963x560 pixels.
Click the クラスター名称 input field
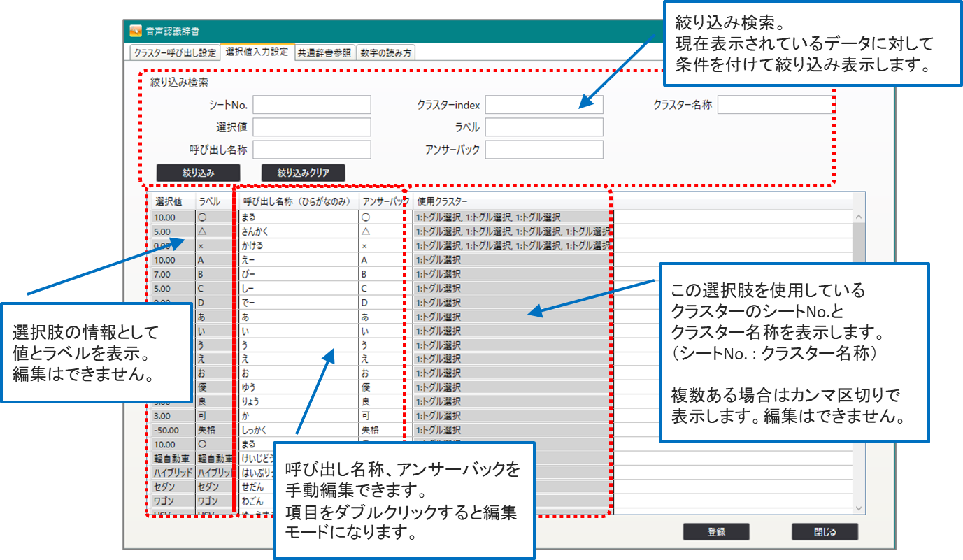pos(774,105)
